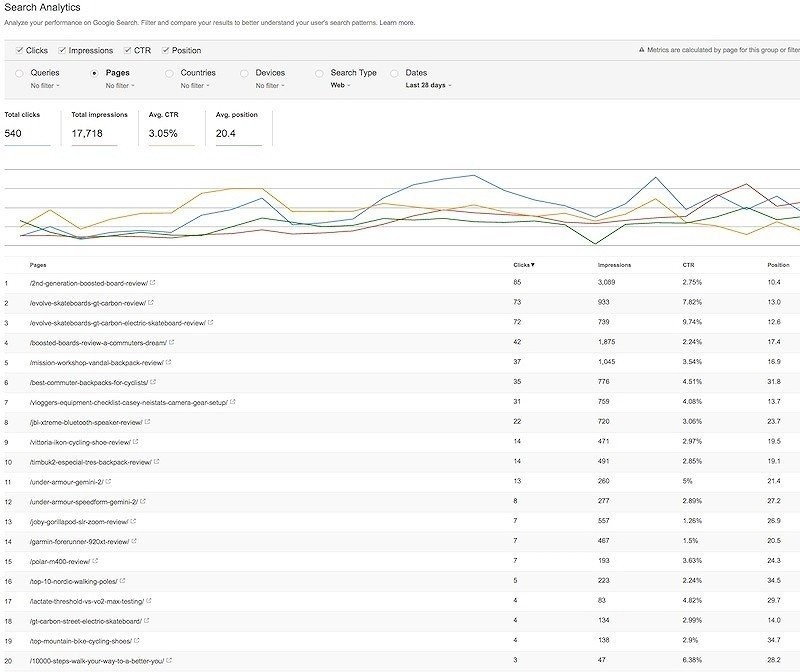
Task: Uncheck the Clicks metric checkbox
Action: (x=19, y=50)
